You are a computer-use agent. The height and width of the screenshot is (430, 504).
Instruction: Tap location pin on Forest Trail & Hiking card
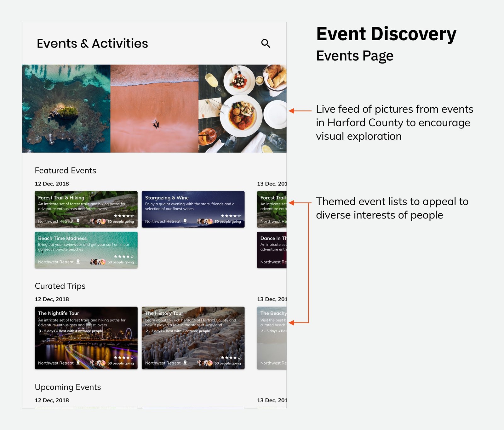78,221
